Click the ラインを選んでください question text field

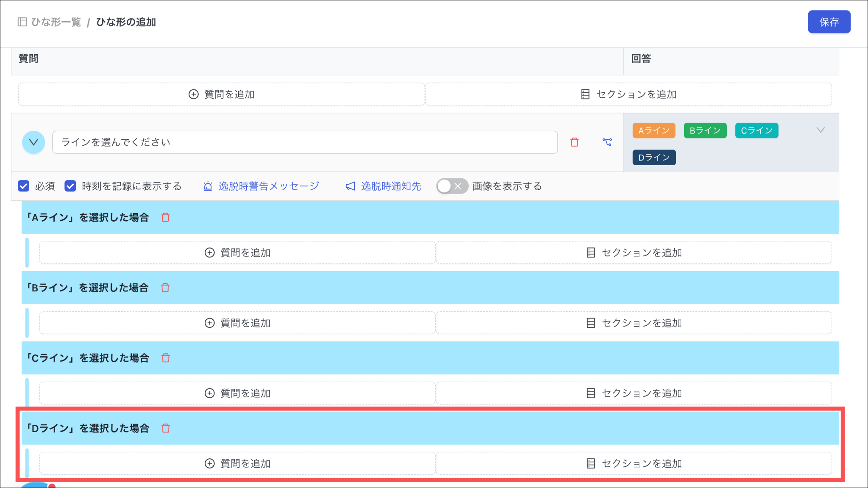click(x=304, y=142)
